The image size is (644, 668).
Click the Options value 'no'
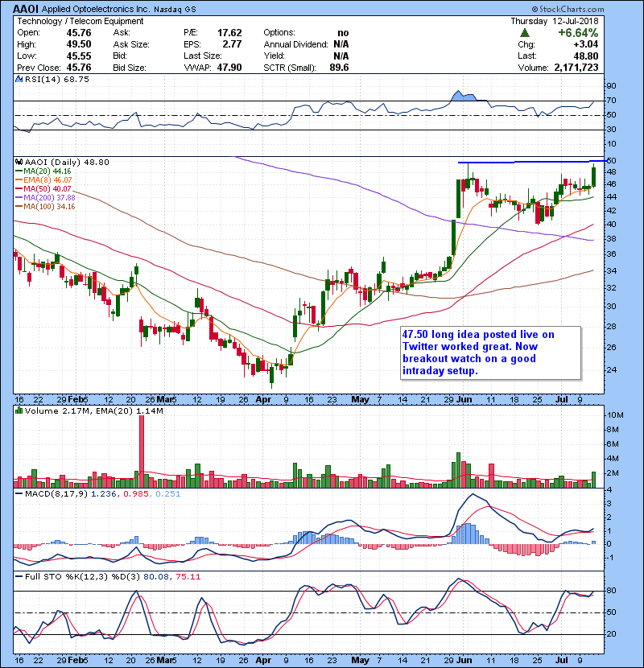(x=343, y=33)
